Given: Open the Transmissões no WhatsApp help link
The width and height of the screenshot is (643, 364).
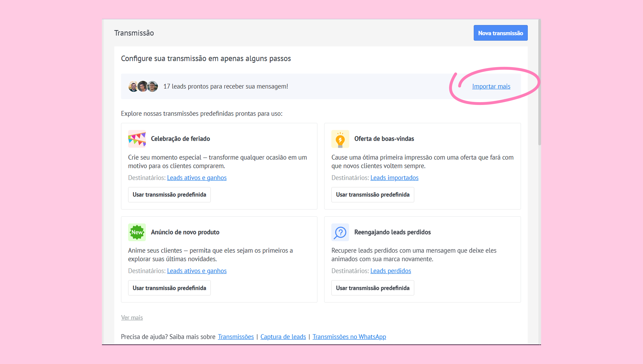Looking at the screenshot, I should coord(349,337).
